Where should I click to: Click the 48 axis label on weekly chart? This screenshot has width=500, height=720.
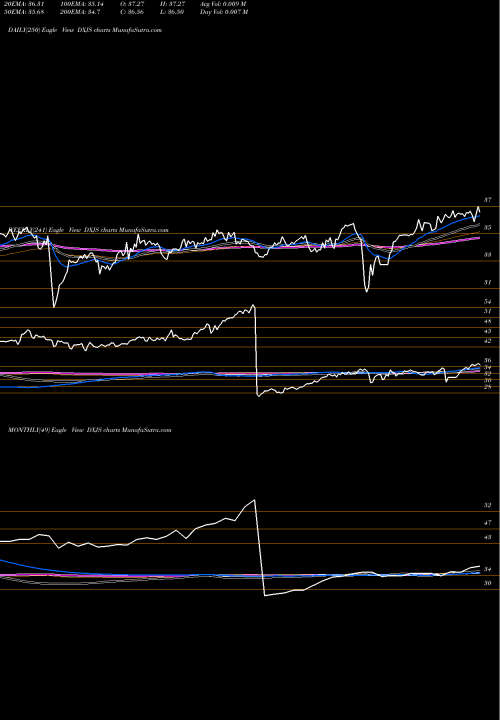tap(488, 321)
